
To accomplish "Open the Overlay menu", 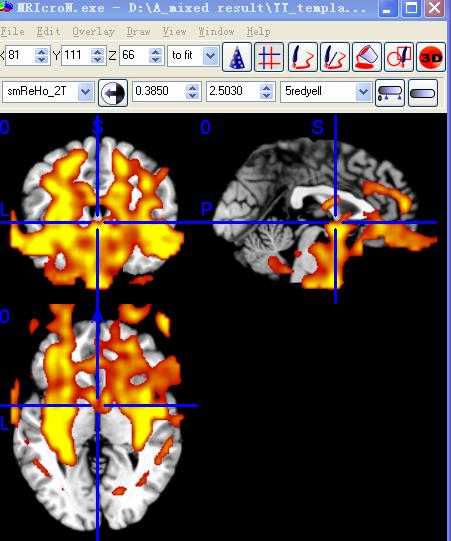I will tap(94, 32).
